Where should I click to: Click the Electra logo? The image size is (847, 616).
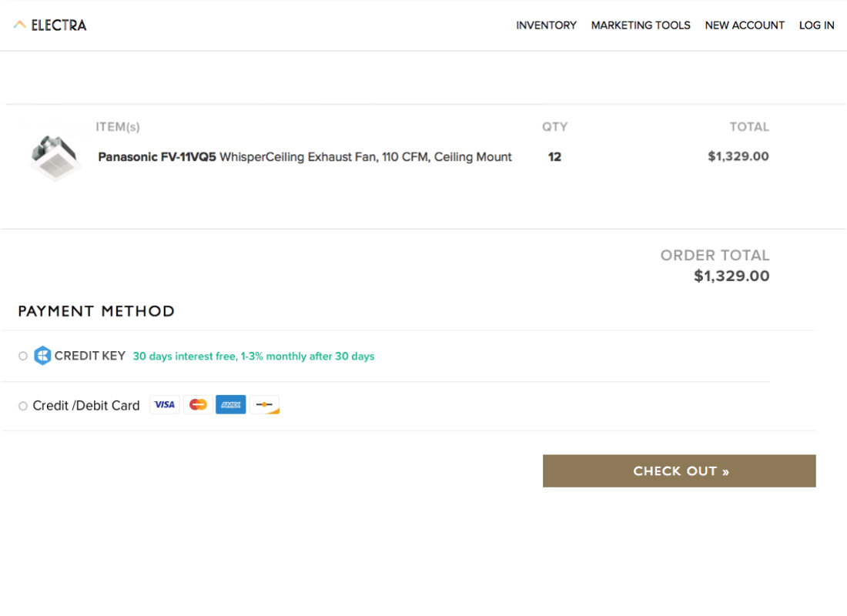coord(50,25)
